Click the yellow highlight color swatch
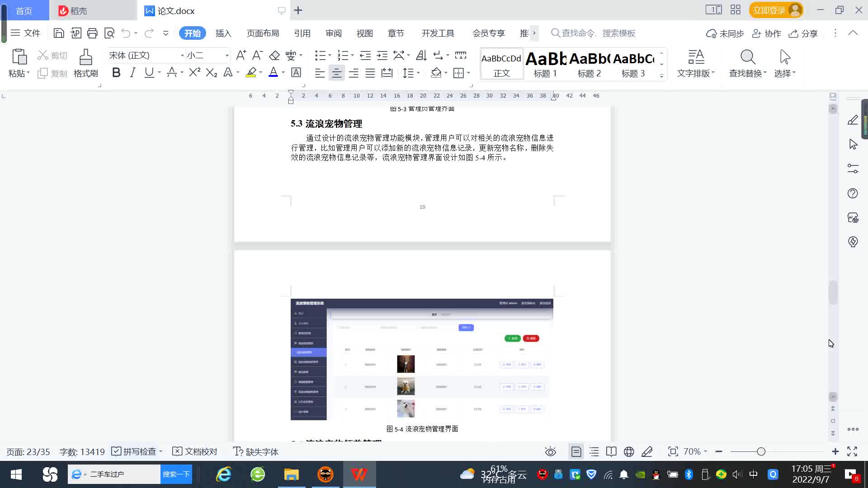This screenshot has width=868, height=488. pyautogui.click(x=251, y=72)
